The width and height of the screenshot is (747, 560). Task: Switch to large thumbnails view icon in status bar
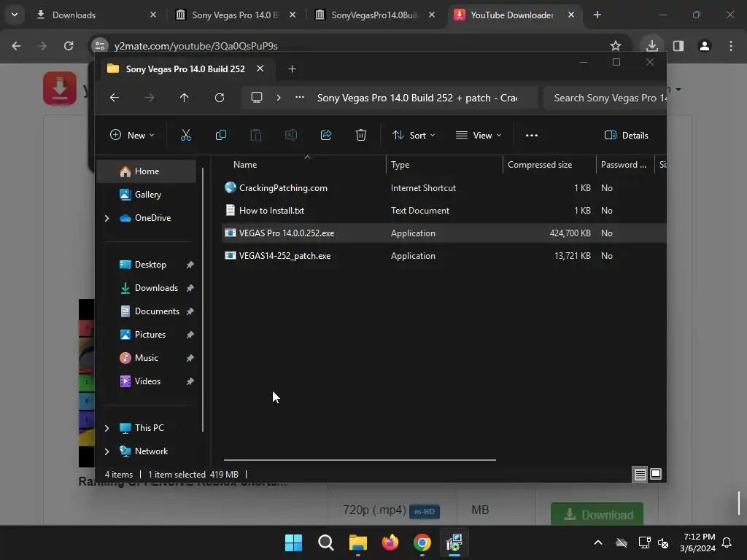click(x=656, y=474)
